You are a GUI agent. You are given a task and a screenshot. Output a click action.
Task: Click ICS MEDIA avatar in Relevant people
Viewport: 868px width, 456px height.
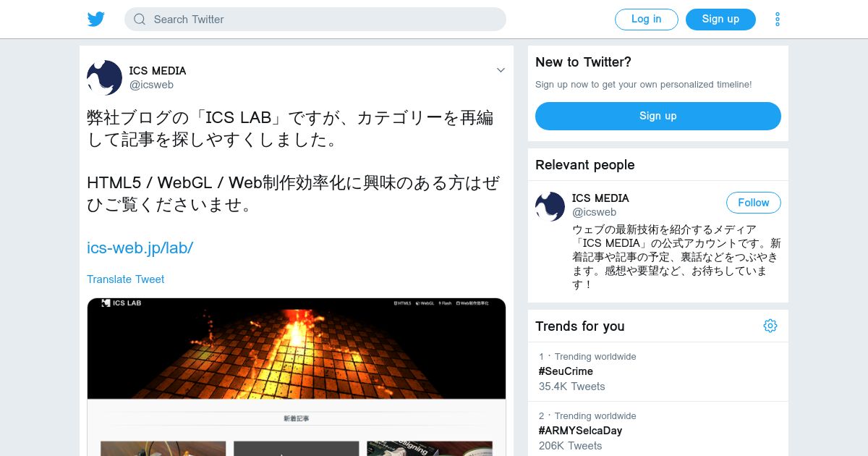(x=550, y=207)
